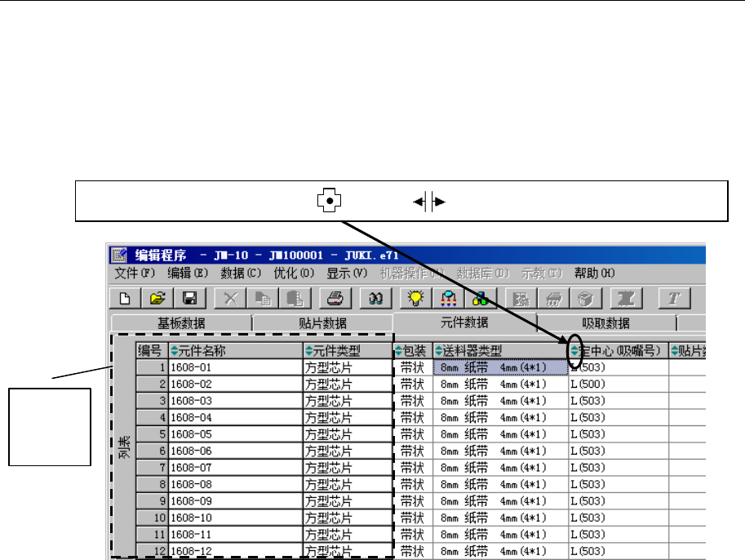
Task: Click 带状 package cell in row 10
Action: [413, 518]
